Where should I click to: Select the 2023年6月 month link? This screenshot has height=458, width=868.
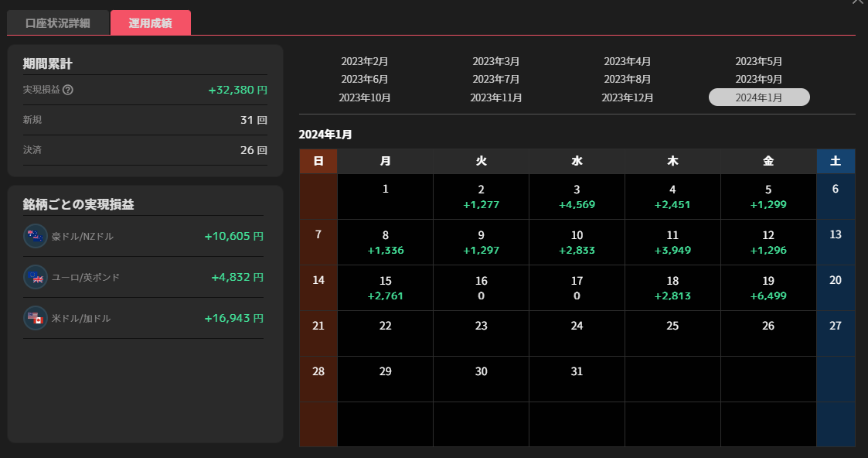tap(364, 79)
